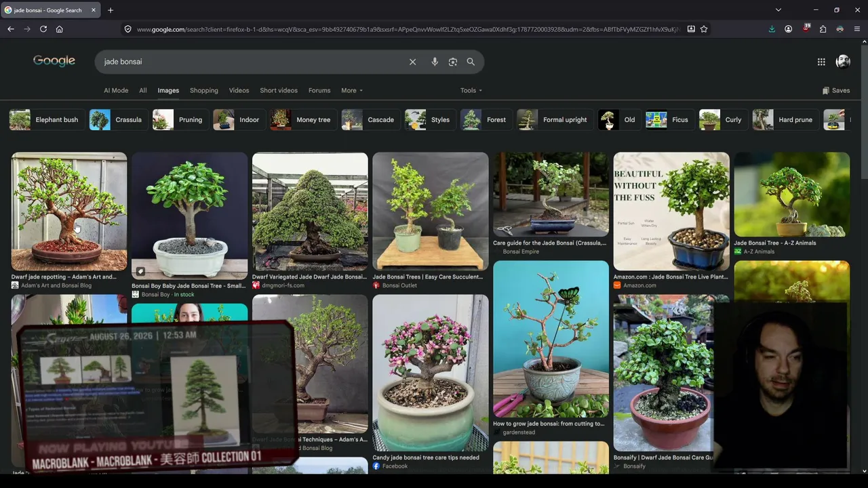Screen dimensions: 868x488
Task: Open Bonsai Boy Baby Jade image
Action: 189,216
